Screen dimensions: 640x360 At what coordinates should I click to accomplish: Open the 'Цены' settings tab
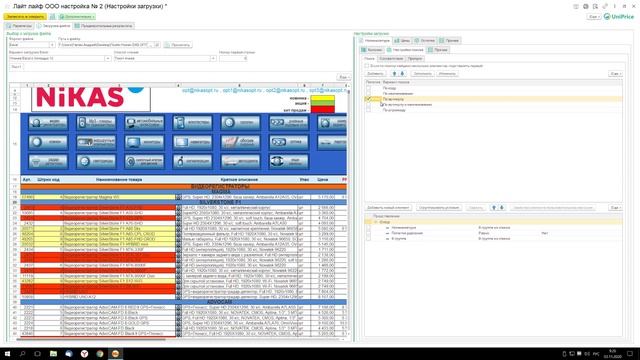coord(402,40)
